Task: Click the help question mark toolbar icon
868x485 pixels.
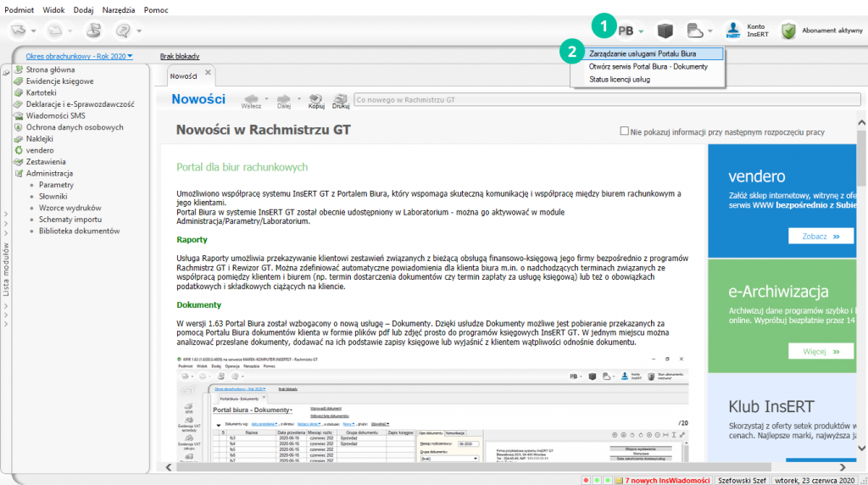Action: (123, 31)
